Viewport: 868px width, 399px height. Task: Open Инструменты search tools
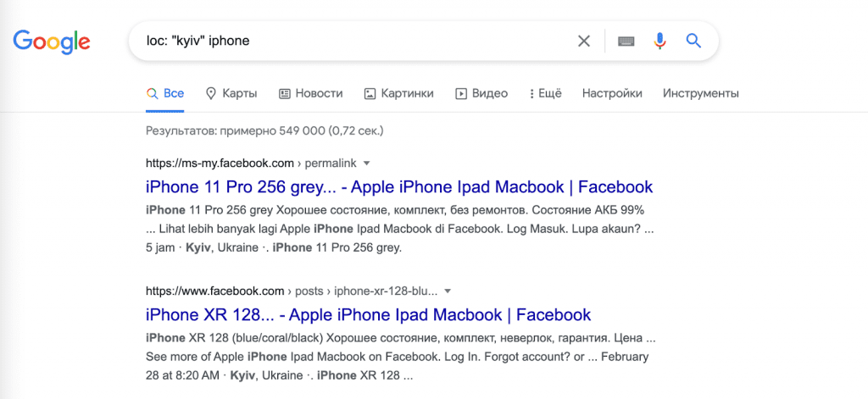tap(701, 93)
